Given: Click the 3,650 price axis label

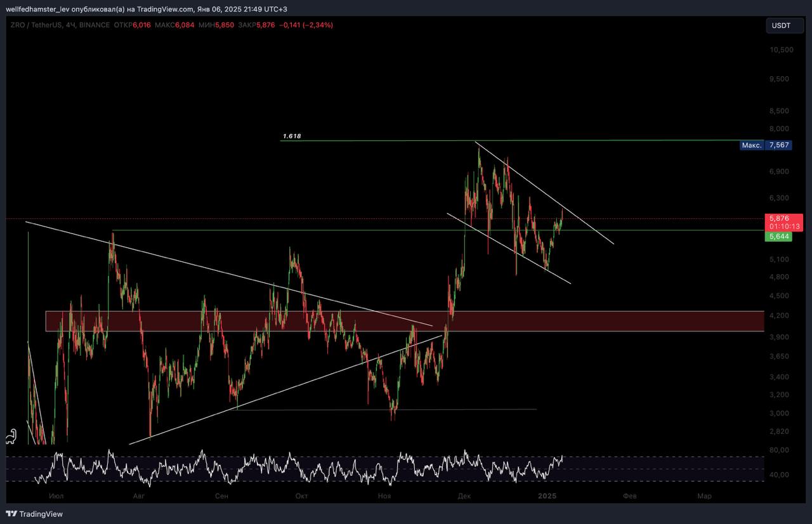Looking at the screenshot, I should pos(780,357).
